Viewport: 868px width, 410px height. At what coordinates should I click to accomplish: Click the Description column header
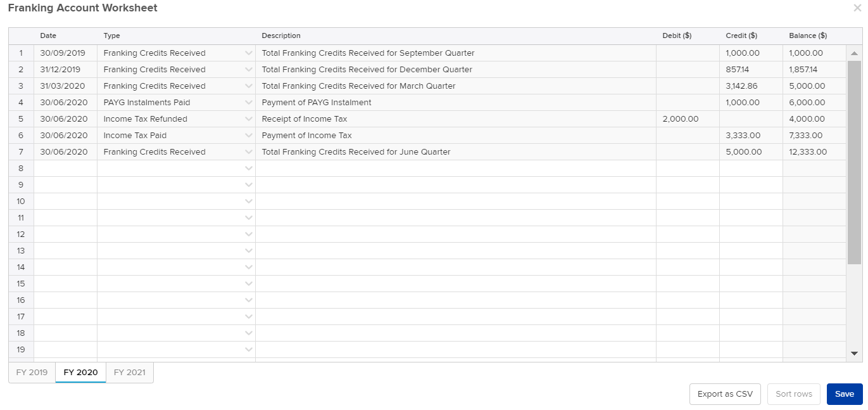click(x=456, y=36)
